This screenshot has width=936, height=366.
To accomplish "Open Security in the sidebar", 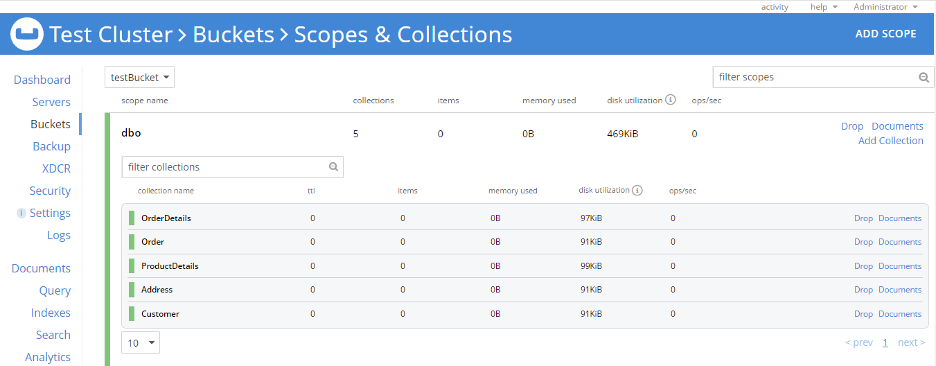I will [50, 191].
